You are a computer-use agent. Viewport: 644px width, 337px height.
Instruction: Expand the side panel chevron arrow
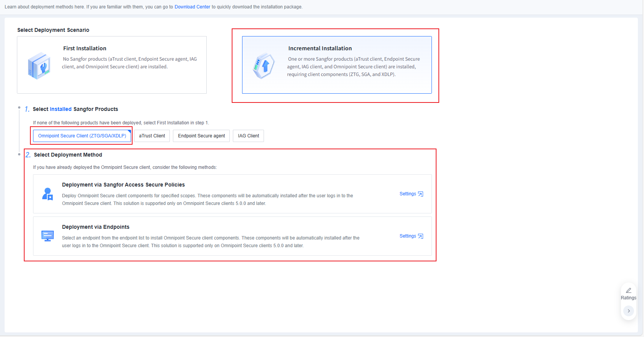click(629, 311)
